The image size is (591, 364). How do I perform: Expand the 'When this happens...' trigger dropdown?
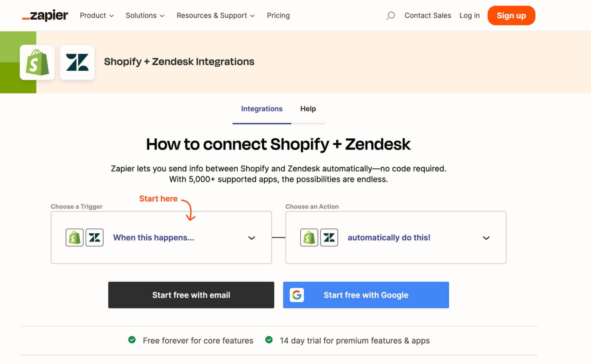[x=252, y=238]
